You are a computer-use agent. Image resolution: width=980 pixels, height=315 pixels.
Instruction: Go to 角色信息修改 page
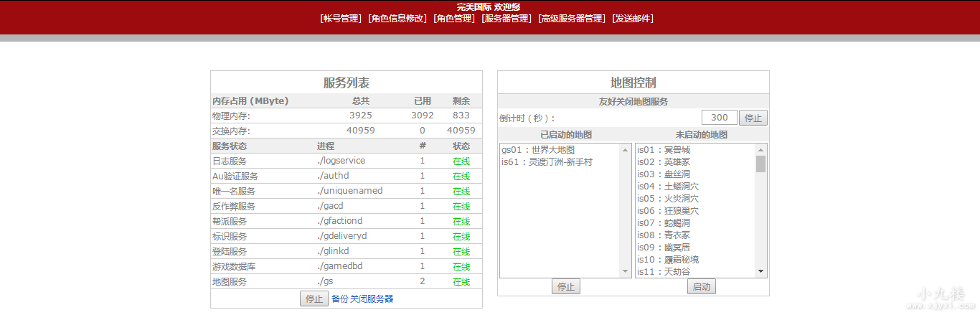coord(397,19)
